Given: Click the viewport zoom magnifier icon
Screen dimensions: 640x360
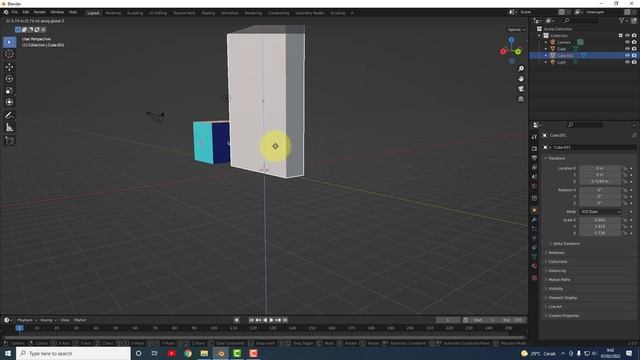Looking at the screenshot, I should (x=521, y=69).
